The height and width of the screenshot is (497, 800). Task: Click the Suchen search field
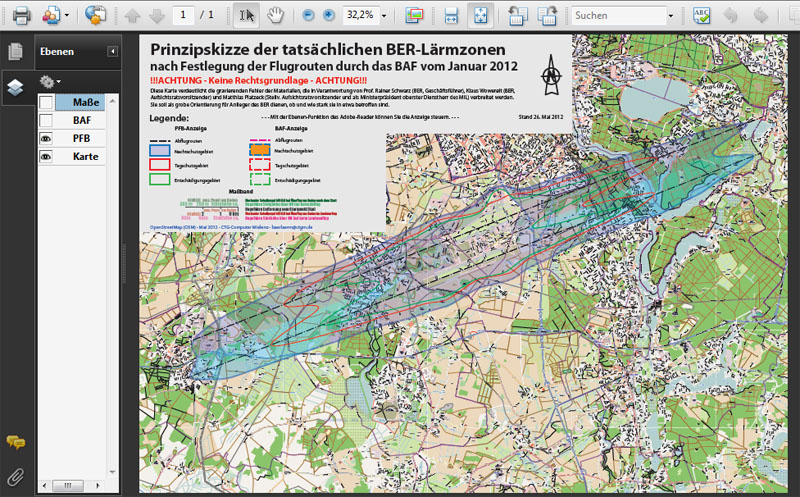tap(618, 15)
